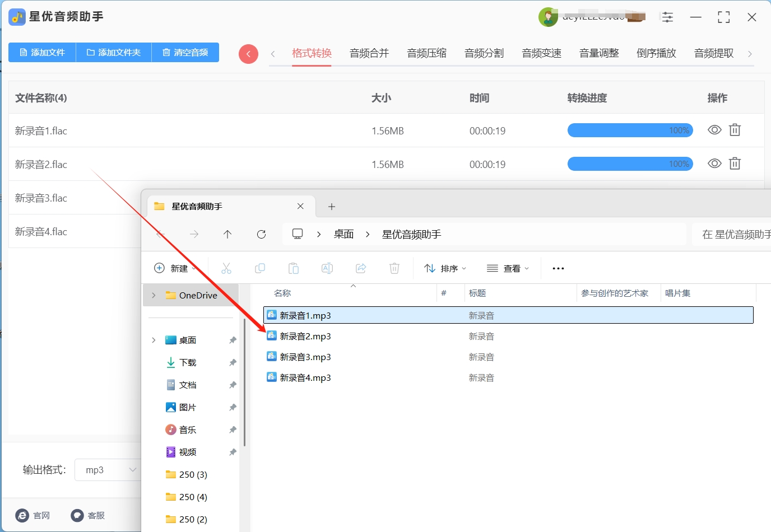Preview 新录音2.flac with the eye icon
Viewport: 771px width, 532px height.
click(714, 164)
